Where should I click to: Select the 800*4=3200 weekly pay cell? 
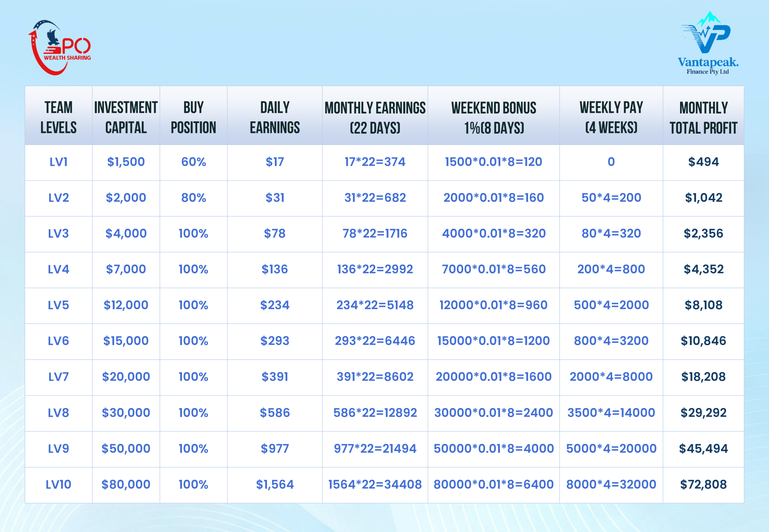click(x=611, y=341)
